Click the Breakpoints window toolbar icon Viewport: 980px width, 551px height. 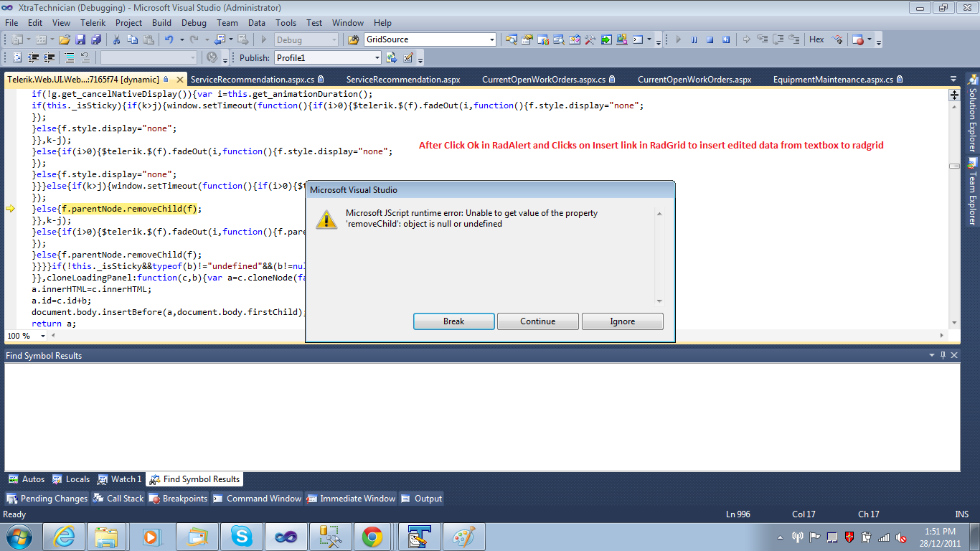point(857,40)
